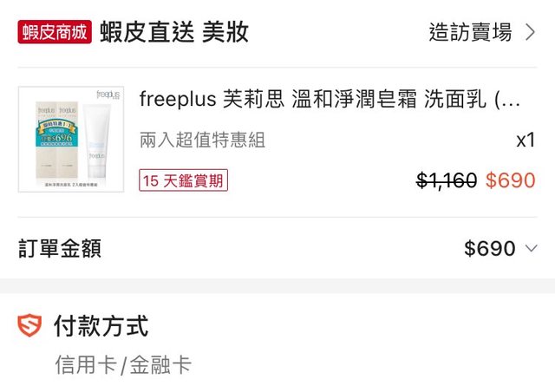This screenshot has height=392, width=555.
Task: Click the right chevron next to 造訪賣場
Action: [530, 33]
